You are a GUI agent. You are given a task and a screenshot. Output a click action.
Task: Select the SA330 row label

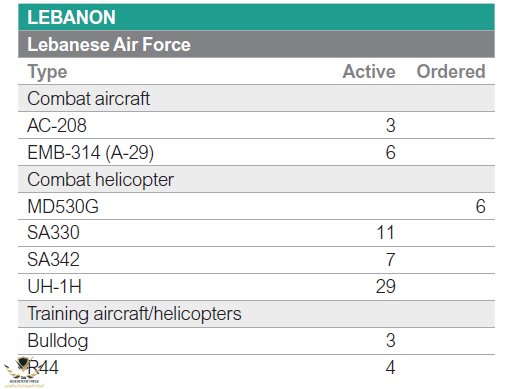coord(53,232)
